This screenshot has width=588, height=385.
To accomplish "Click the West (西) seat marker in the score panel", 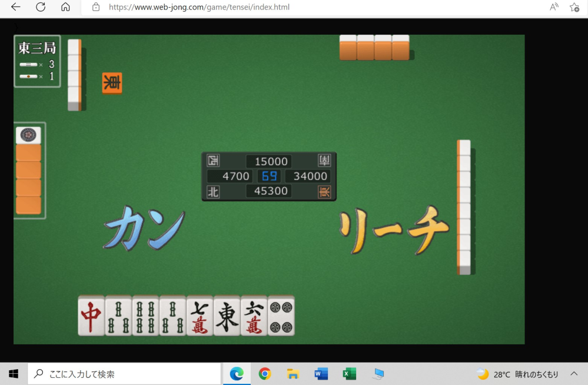I will point(212,161).
